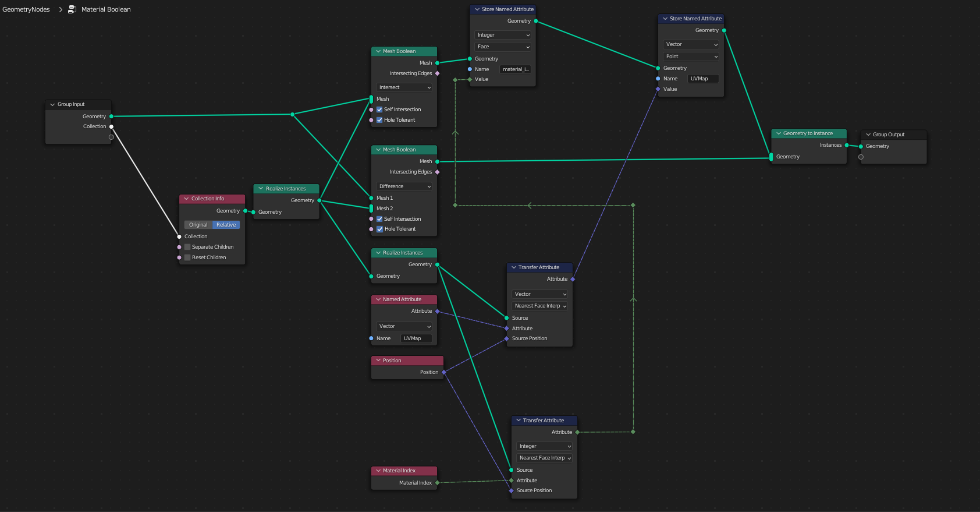Click node group icon beside Material Boolean

coord(72,9)
